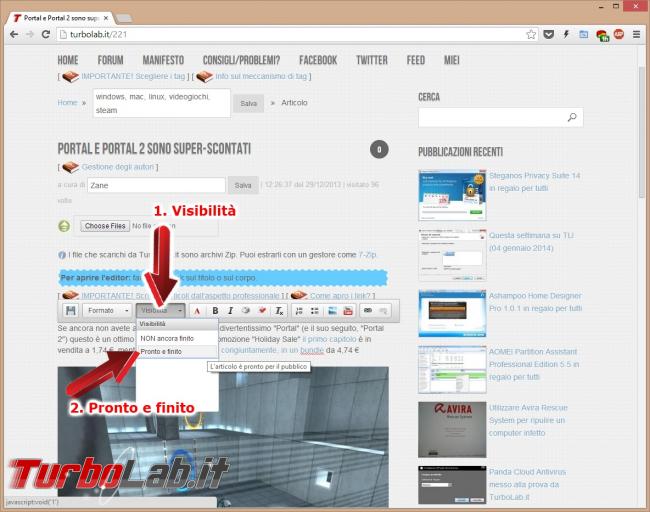Toggle Italic formatting in the editor toolbar
This screenshot has height=512, width=650.
click(230, 311)
